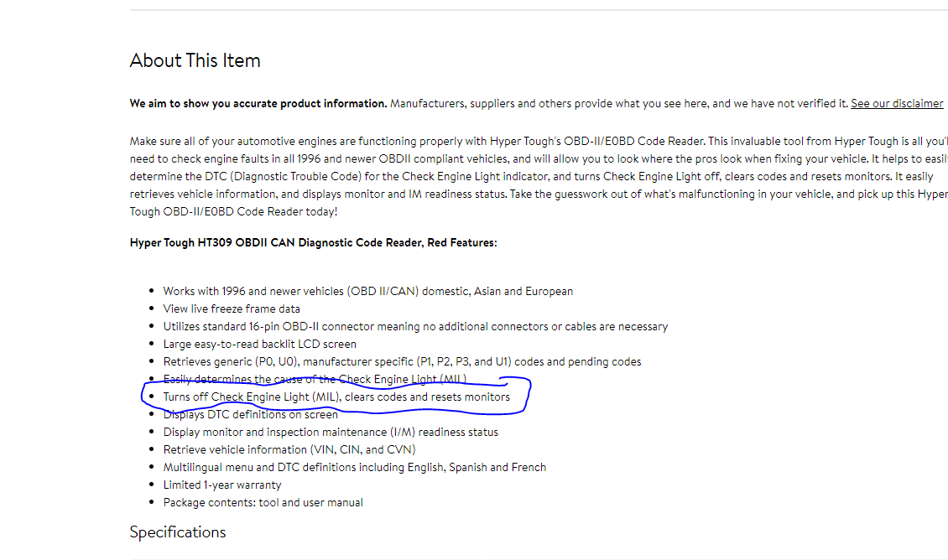948x560 pixels.
Task: Click the 'Display monitor and inspection maintenance' bullet
Action: 331,433
